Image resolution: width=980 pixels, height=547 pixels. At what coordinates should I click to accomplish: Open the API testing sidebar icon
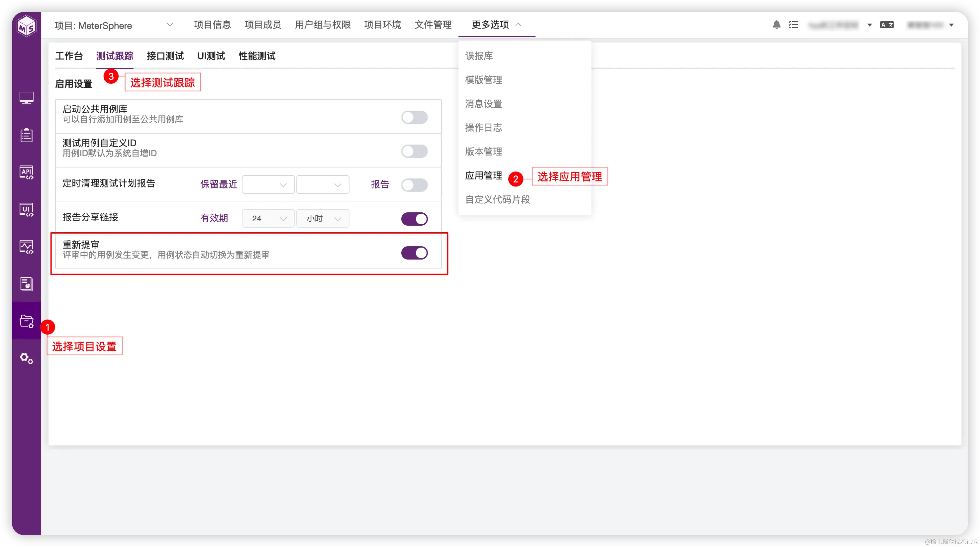26,172
